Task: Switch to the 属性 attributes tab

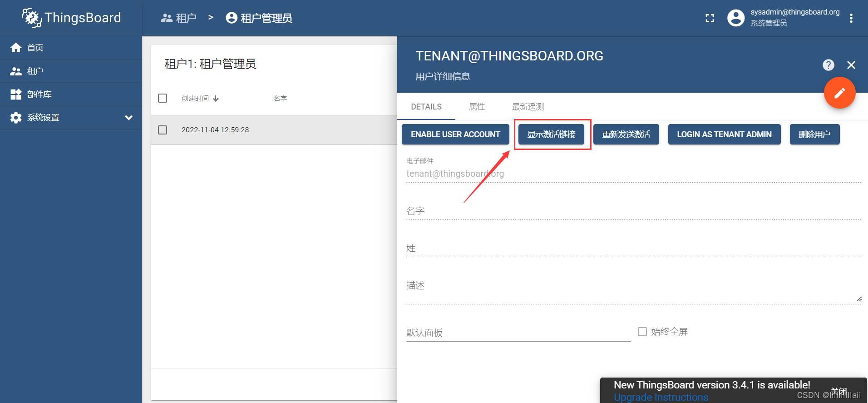Action: [x=477, y=107]
